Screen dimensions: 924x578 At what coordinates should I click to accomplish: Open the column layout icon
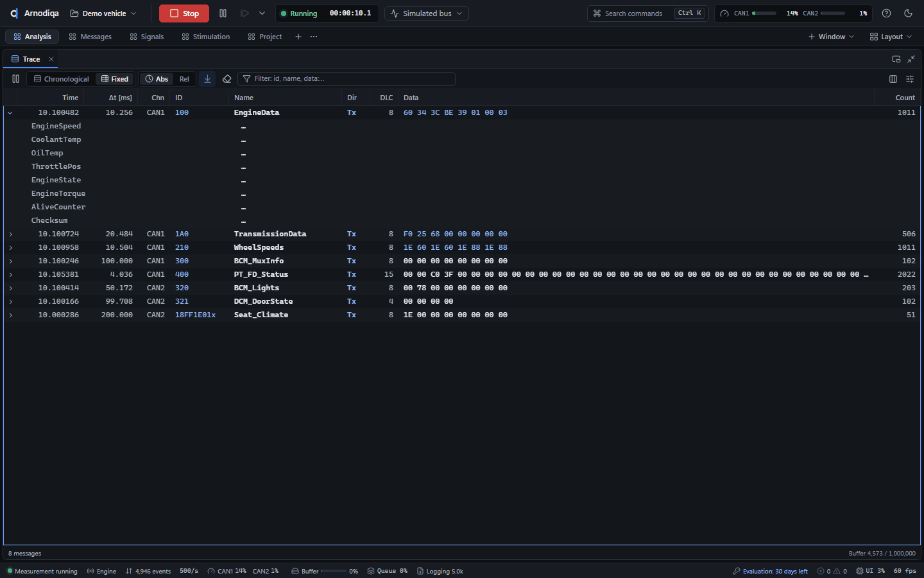(893, 79)
